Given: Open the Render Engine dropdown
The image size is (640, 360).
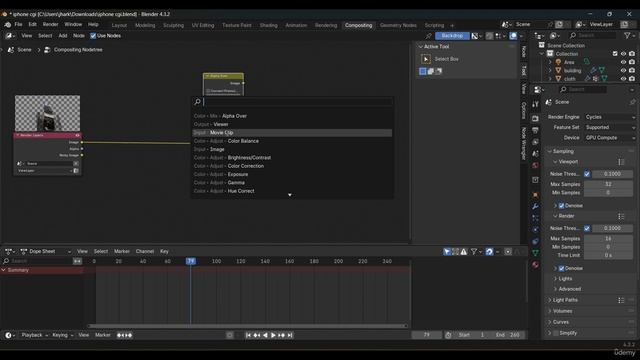Looking at the screenshot, I should pos(610,117).
